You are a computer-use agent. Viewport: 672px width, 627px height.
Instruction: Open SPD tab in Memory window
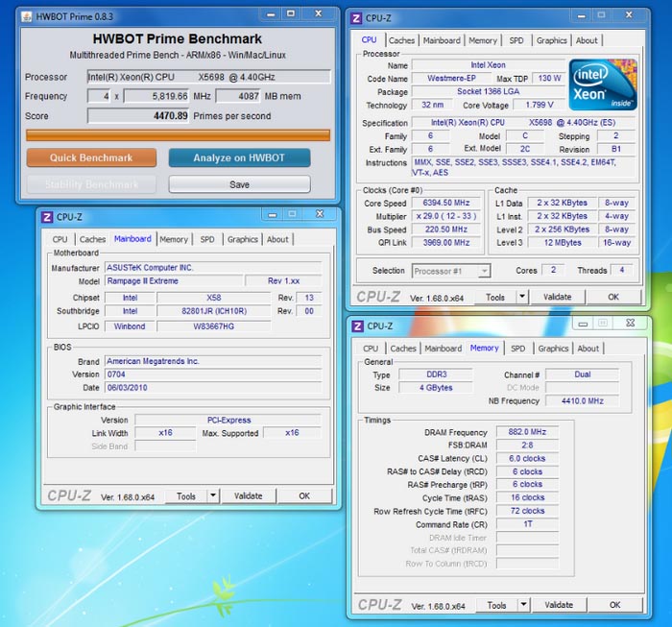(517, 349)
